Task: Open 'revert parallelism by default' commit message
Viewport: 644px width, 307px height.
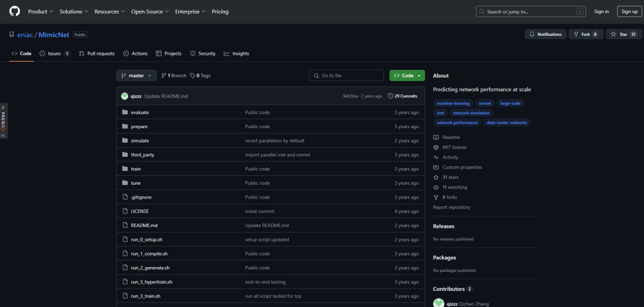Action: click(275, 141)
